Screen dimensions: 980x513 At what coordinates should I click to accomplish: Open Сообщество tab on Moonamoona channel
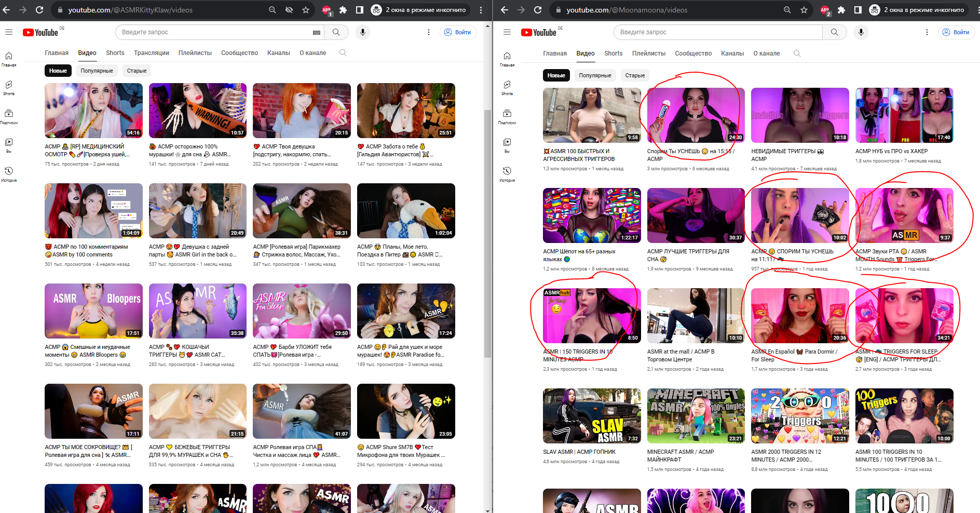[x=693, y=53]
